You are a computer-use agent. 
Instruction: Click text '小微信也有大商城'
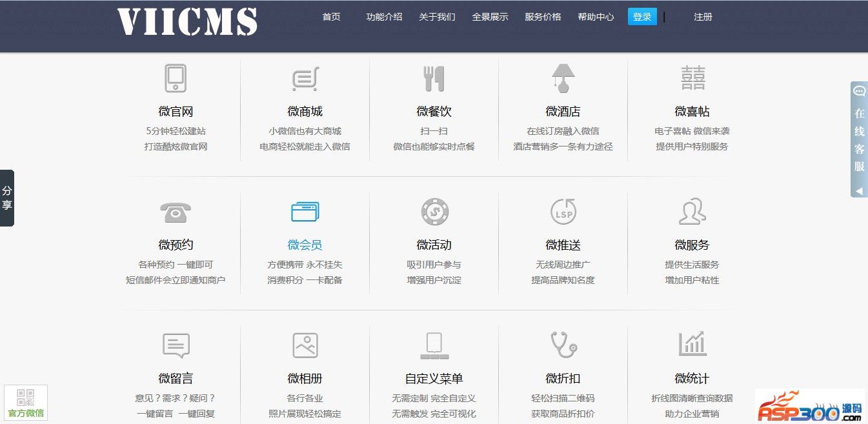pos(305,131)
